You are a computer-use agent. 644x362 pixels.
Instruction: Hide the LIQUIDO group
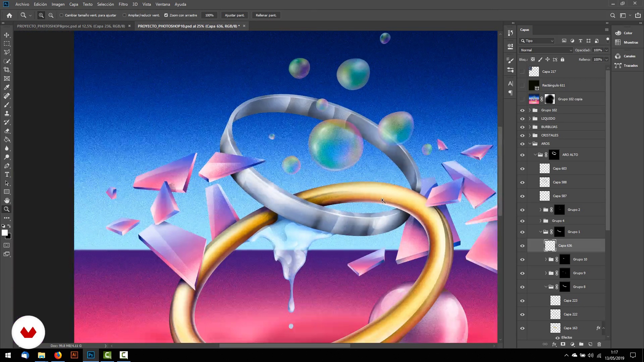(x=522, y=119)
